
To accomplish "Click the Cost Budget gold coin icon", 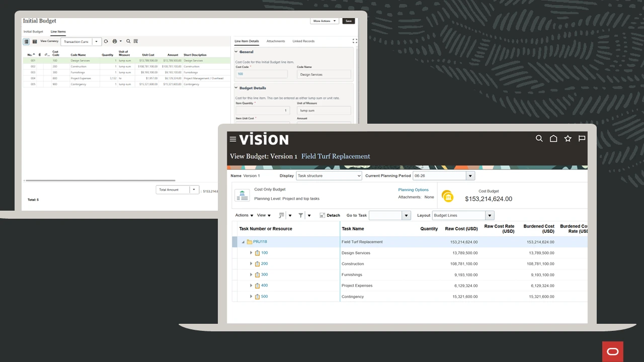I will pyautogui.click(x=447, y=196).
